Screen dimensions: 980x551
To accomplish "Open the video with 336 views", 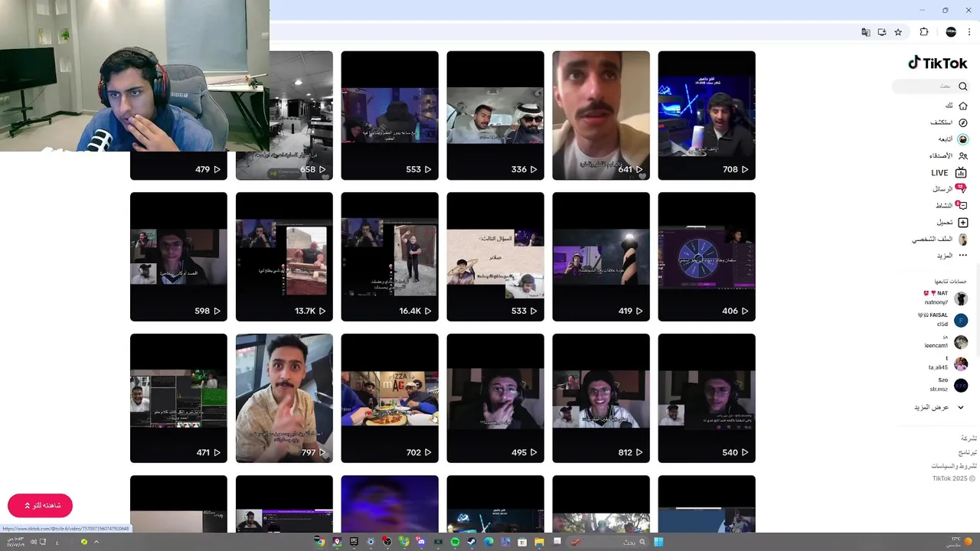I will click(495, 116).
